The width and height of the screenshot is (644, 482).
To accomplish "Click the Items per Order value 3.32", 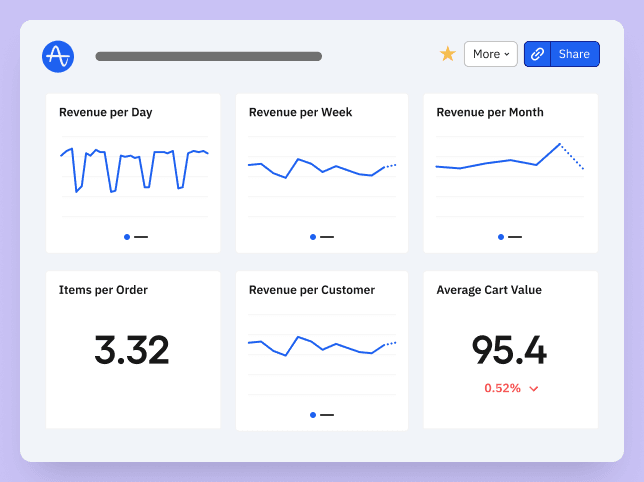I will (x=132, y=350).
